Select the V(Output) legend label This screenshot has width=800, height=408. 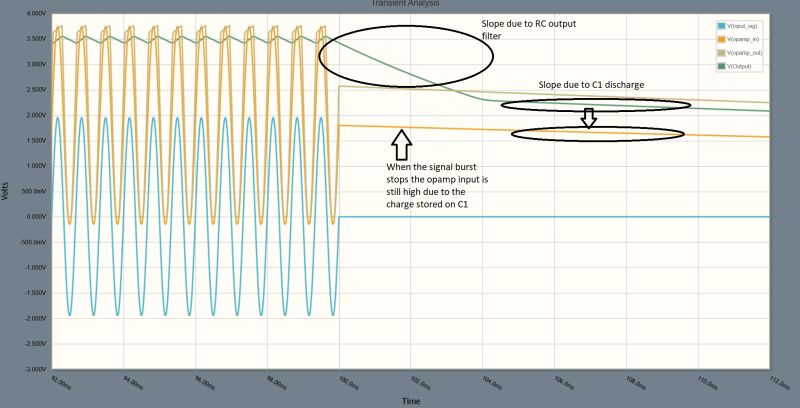(738, 66)
